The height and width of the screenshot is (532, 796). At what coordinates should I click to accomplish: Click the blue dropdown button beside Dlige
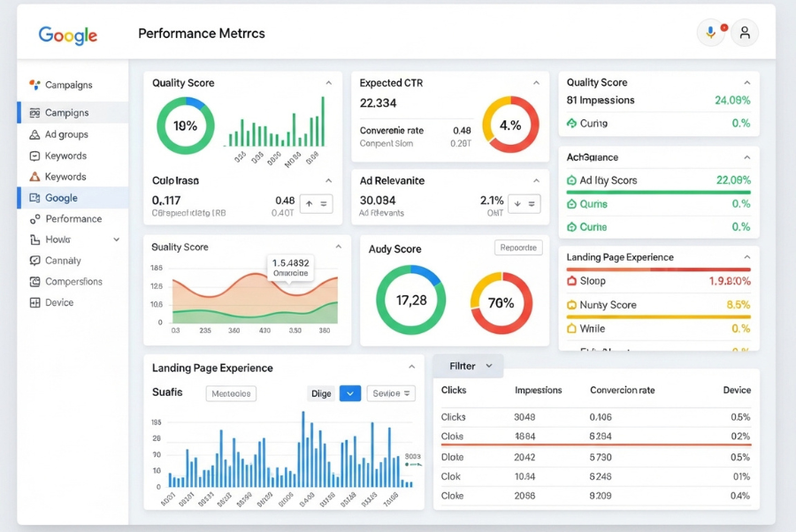click(350, 393)
